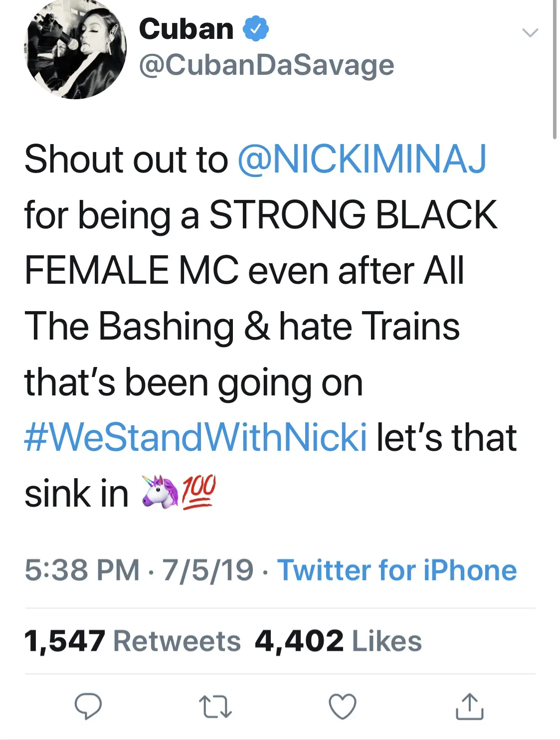View the 4,402 Likes list
The height and width of the screenshot is (740, 560).
(x=338, y=641)
